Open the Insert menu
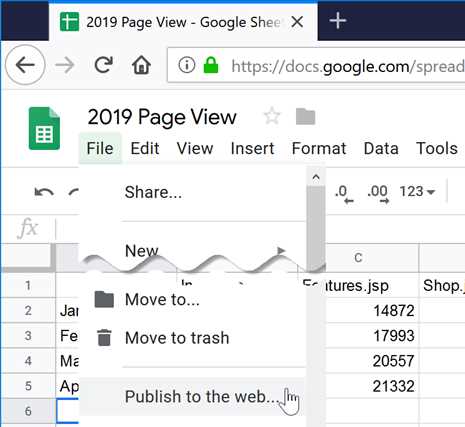The height and width of the screenshot is (427, 465). (x=252, y=148)
